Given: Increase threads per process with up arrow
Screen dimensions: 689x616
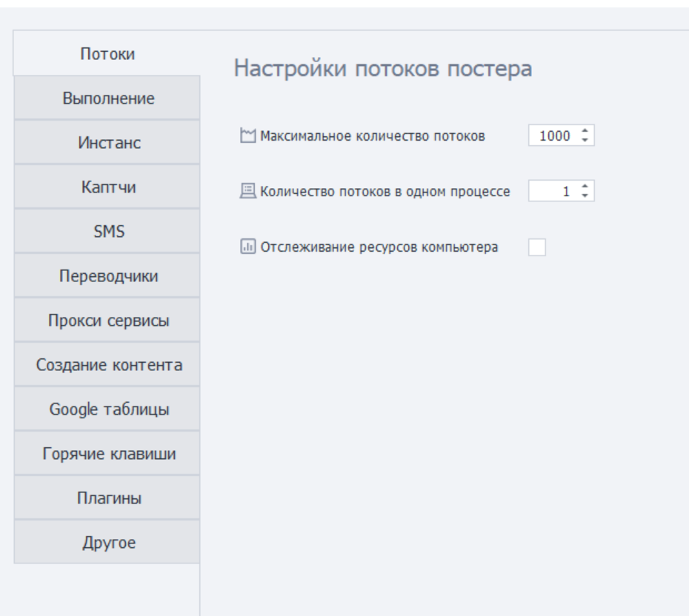Looking at the screenshot, I should [585, 186].
